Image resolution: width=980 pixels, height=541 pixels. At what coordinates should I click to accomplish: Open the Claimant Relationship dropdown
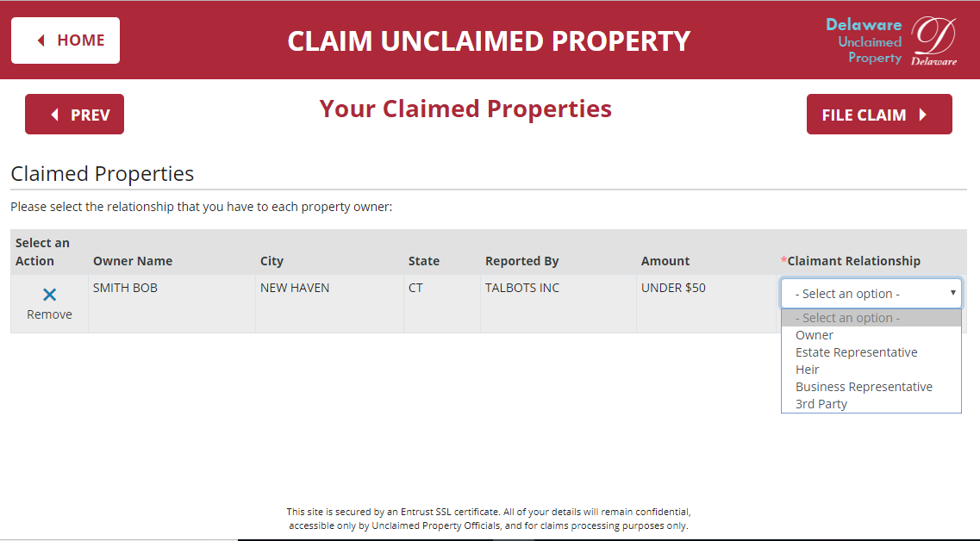click(x=871, y=293)
